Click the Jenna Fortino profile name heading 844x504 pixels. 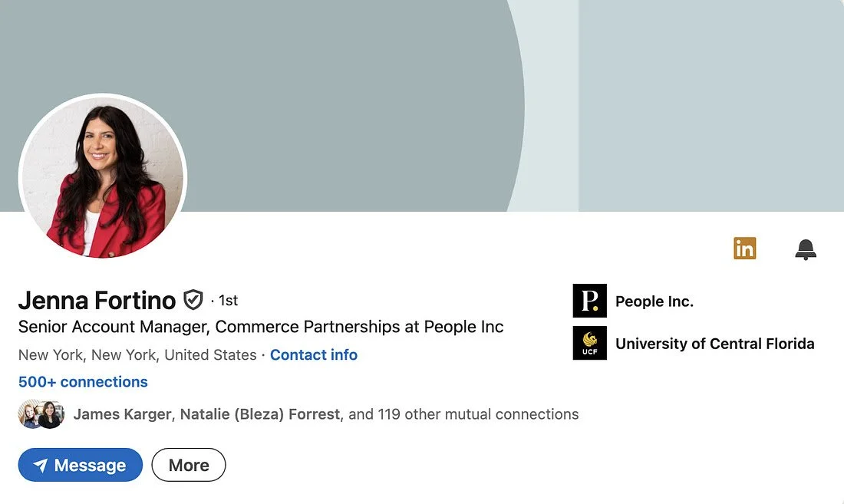97,300
